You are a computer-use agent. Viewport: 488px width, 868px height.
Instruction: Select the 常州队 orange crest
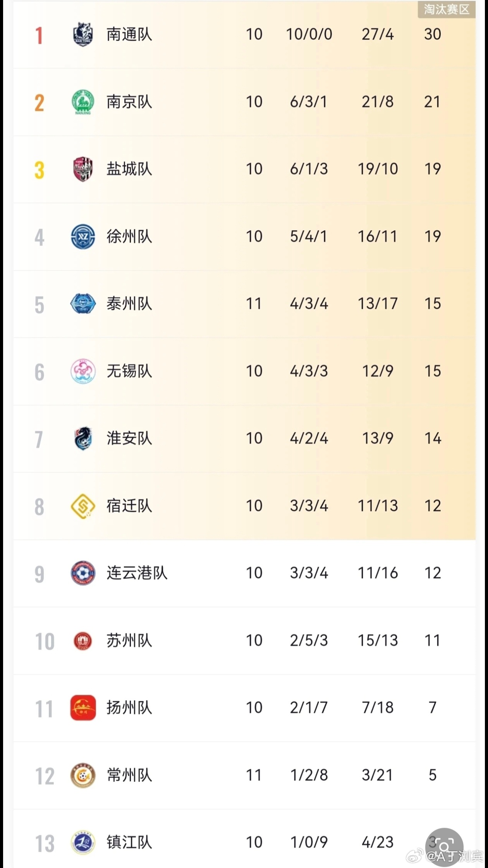83,775
